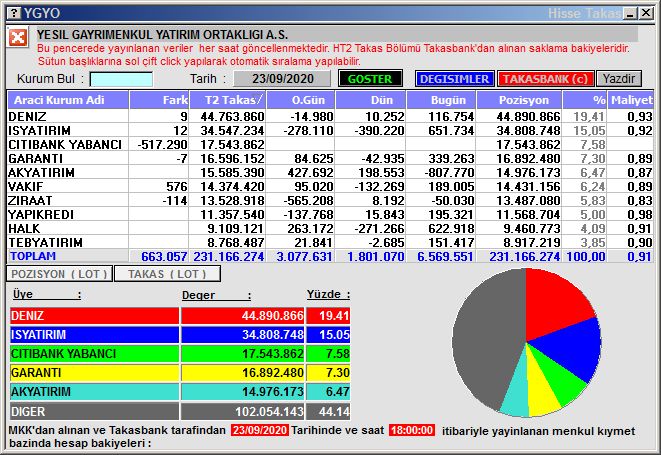Click the Fark value -517.290
Image resolution: width=661 pixels, height=455 pixels.
point(162,145)
